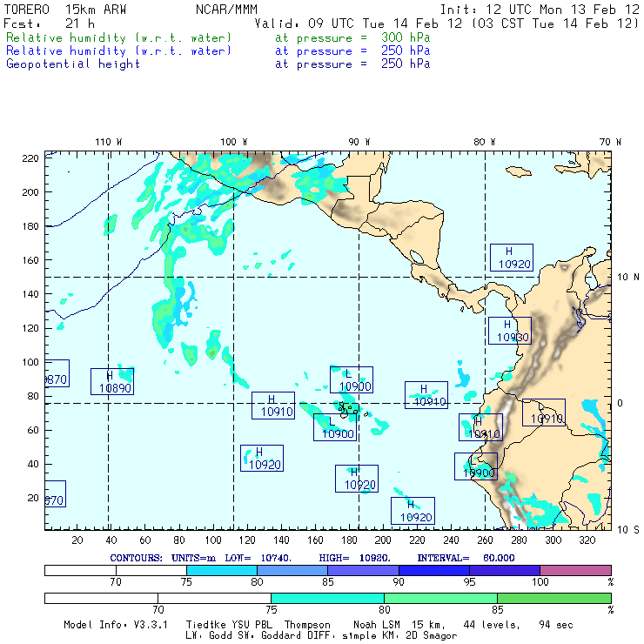Click the light green 80–85% segment of lower colorbar
This screenshot has width=644, height=644.
(x=440, y=598)
